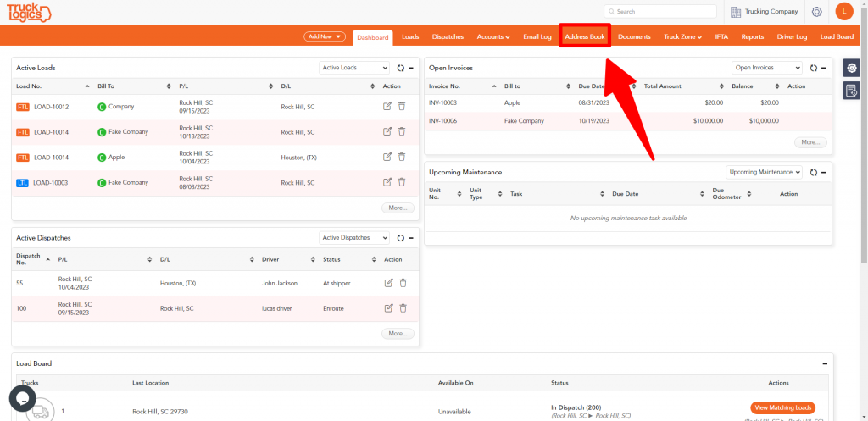
Task: Expand the Truck Zone menu
Action: (x=683, y=37)
